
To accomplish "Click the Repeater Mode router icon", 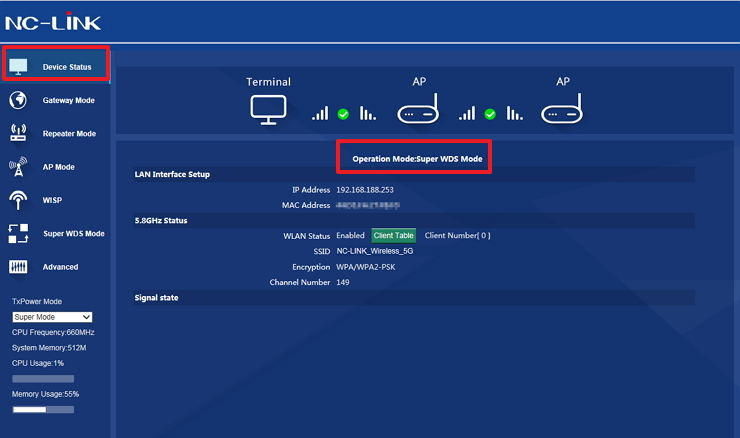I will [18, 133].
